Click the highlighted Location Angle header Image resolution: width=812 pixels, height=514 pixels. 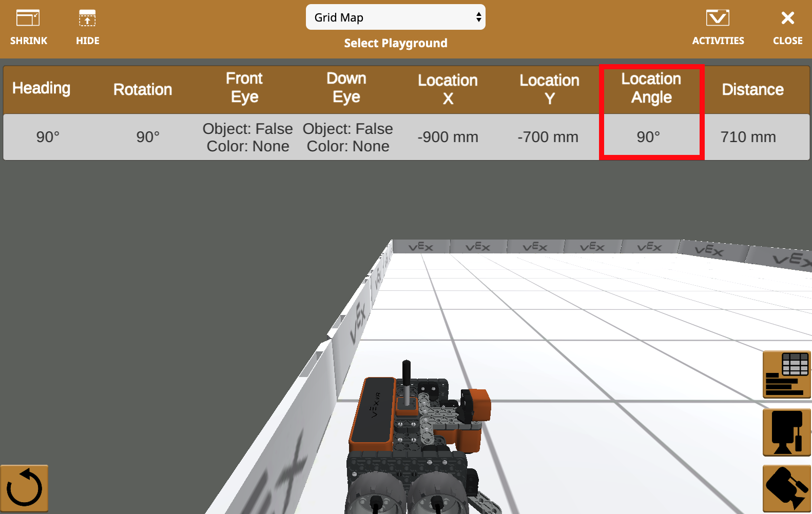(651, 88)
